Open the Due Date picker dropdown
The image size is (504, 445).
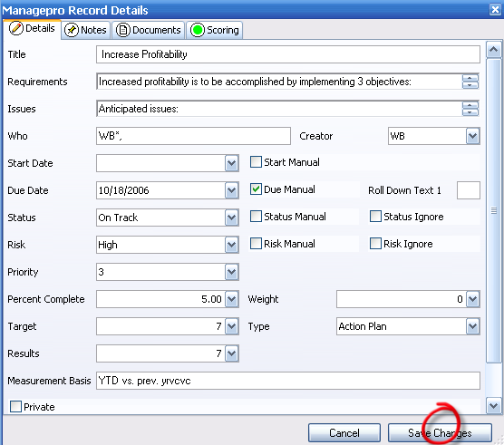[x=231, y=190]
